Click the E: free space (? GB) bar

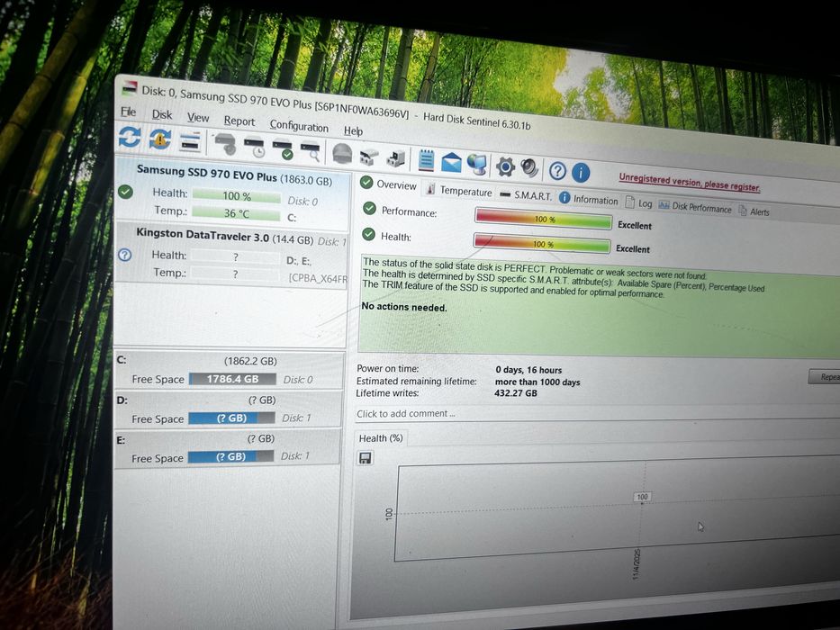230,456
